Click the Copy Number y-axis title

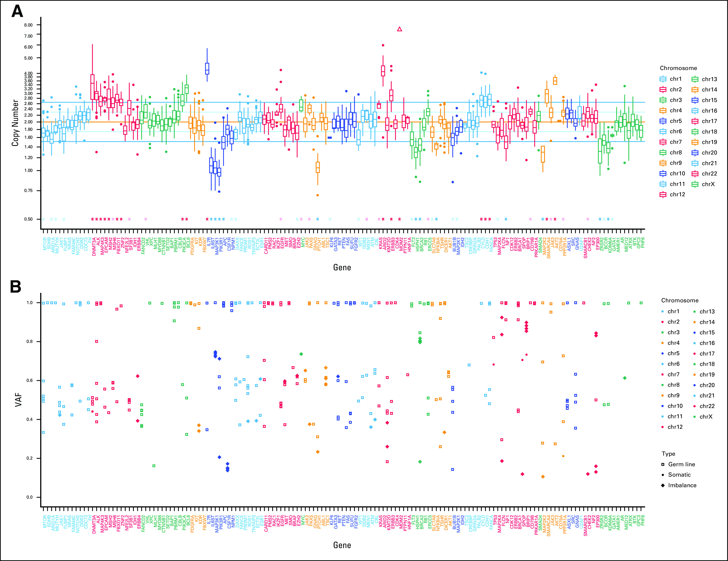(15, 122)
